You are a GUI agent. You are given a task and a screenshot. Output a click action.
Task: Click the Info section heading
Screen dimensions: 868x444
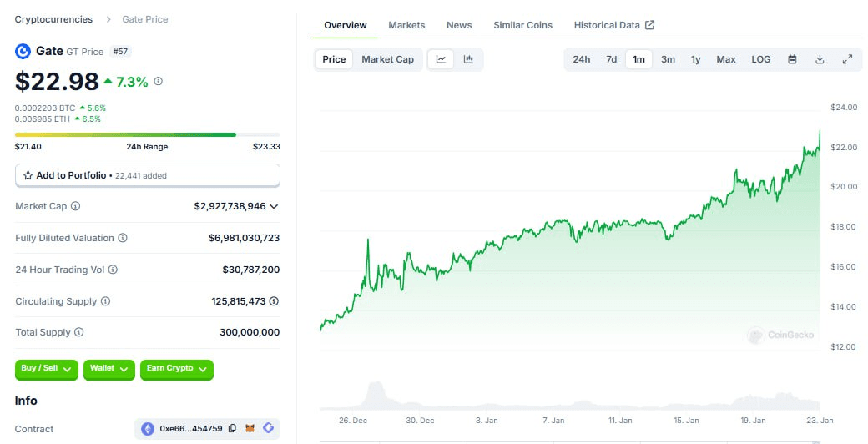[26, 401]
